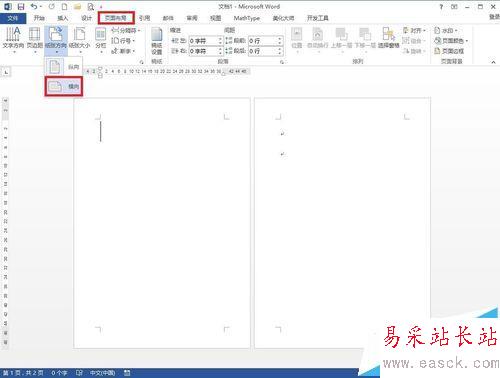Screen dimensions: 500x378
Task: Switch to the 视图 (View) tab
Action: pos(215,18)
